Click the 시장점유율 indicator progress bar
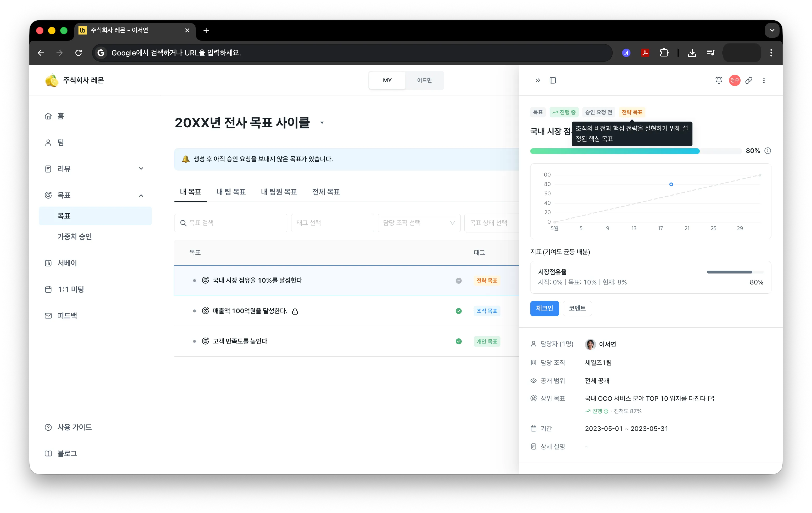Screen dimensions: 812x513 tap(735, 272)
